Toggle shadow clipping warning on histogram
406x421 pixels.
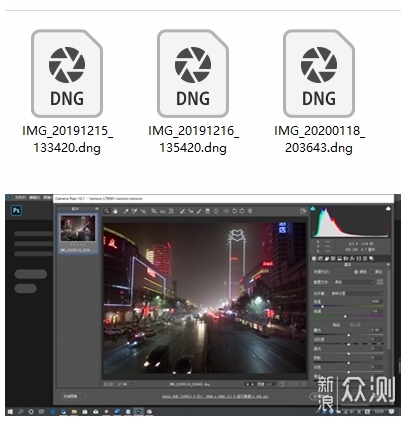(x=313, y=209)
